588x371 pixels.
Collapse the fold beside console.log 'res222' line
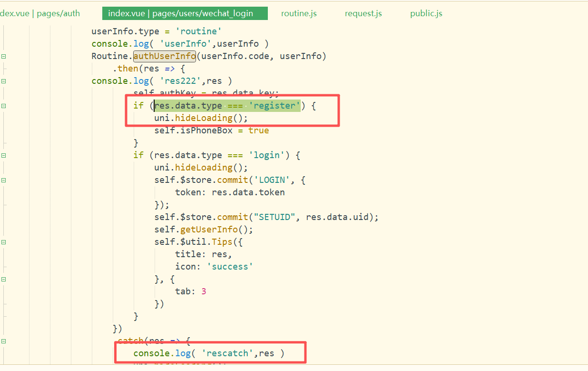click(x=4, y=81)
